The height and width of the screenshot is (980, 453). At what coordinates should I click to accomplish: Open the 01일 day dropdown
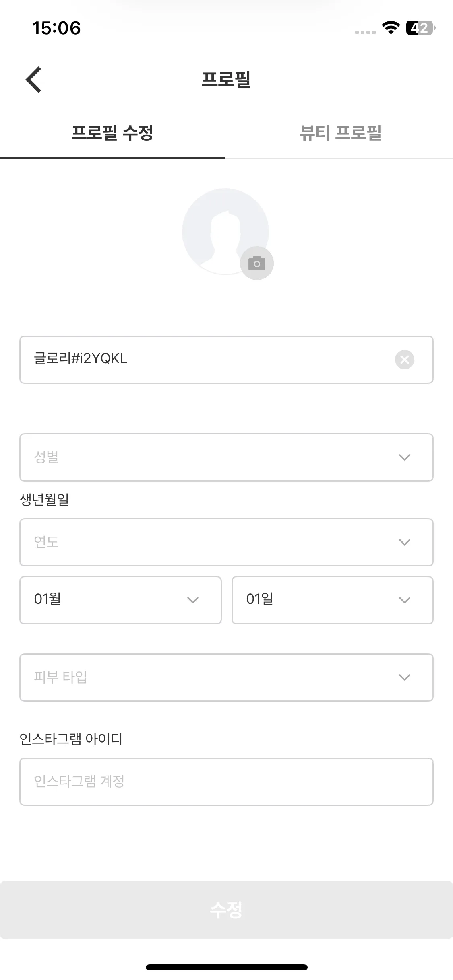tap(333, 600)
